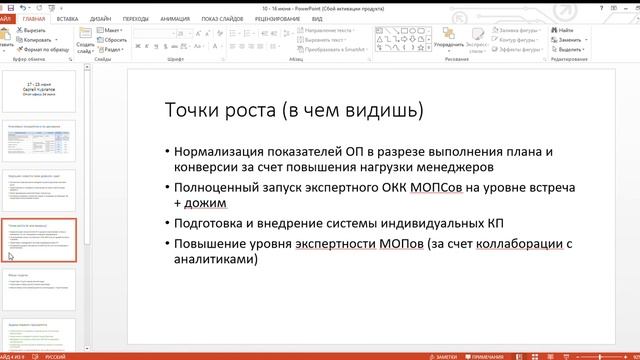Increase list indent level icon

[273, 33]
